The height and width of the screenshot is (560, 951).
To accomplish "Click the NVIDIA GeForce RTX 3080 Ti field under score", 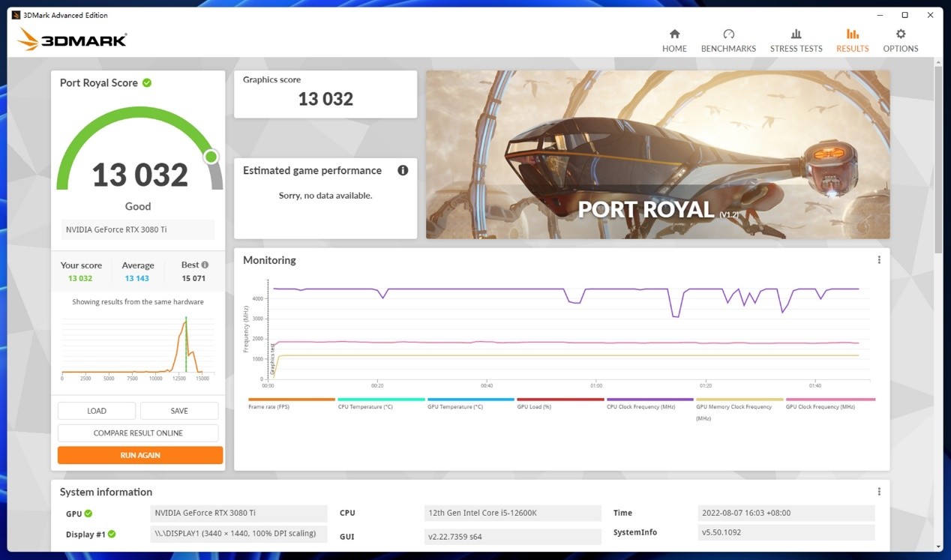I will (x=138, y=229).
